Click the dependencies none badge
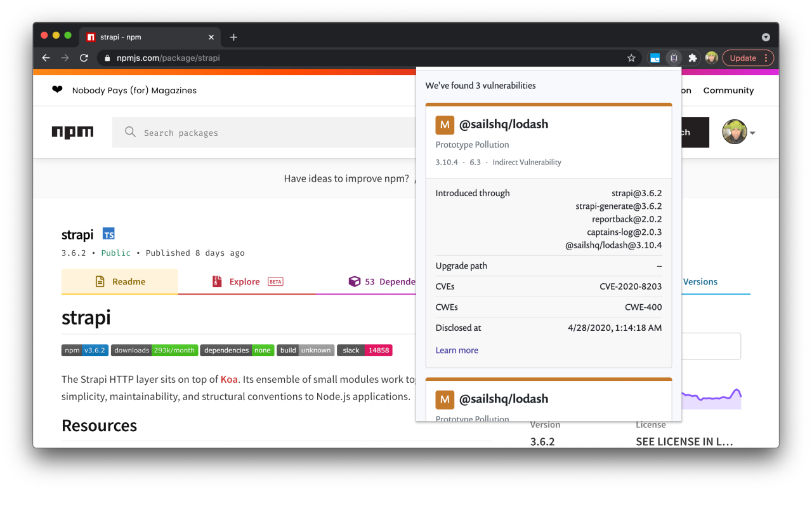 [237, 350]
